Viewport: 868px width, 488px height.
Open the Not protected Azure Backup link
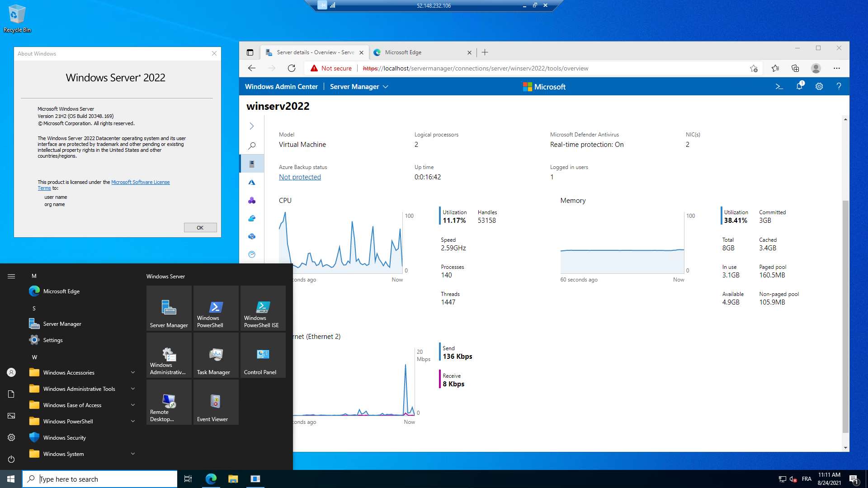pos(300,177)
